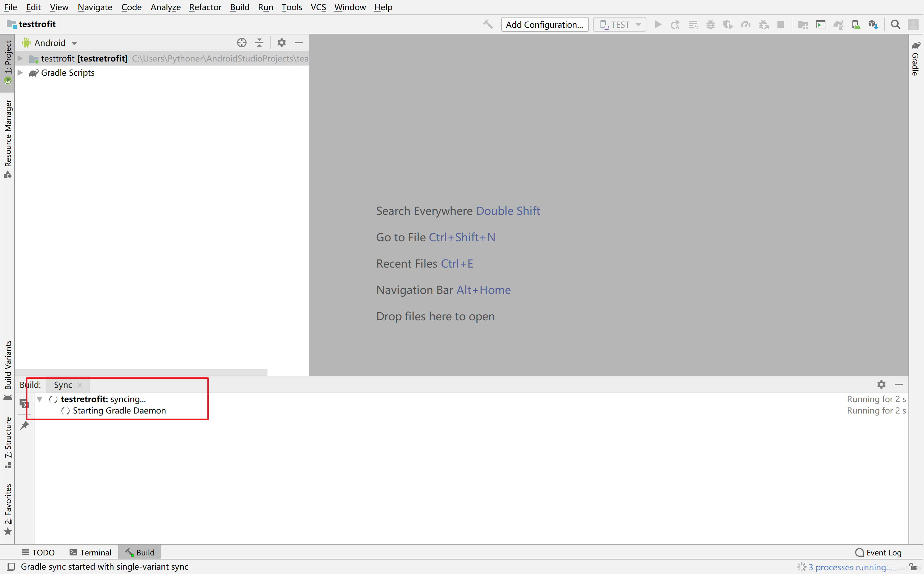Hide the Project panel with minus icon
The height and width of the screenshot is (574, 924).
tap(299, 43)
